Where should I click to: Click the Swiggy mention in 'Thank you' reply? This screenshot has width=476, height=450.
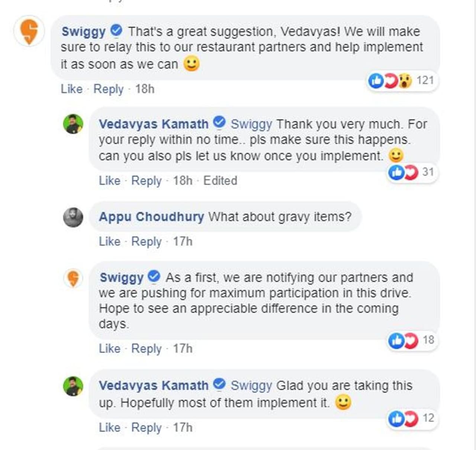[251, 124]
